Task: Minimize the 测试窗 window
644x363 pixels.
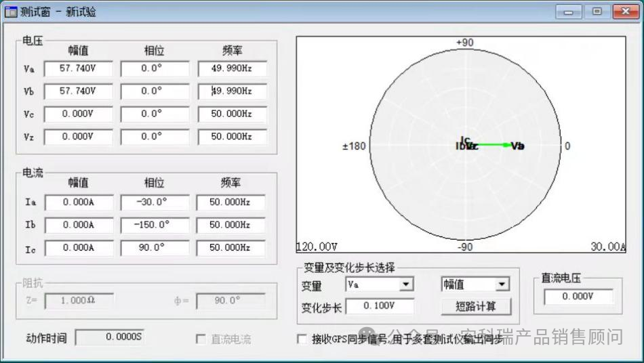Action: coord(569,12)
